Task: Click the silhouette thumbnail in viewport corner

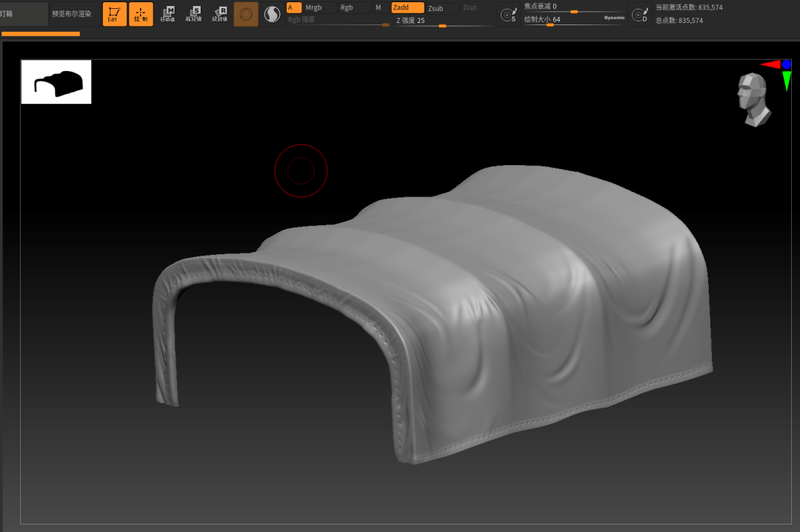Action: coord(56,82)
